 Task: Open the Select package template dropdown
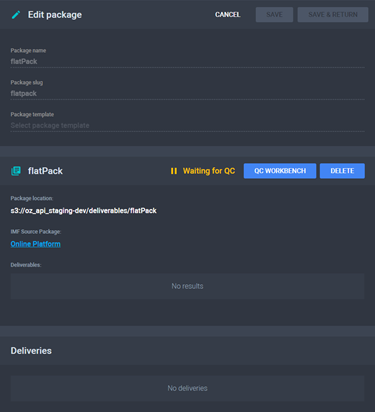pyautogui.click(x=187, y=126)
